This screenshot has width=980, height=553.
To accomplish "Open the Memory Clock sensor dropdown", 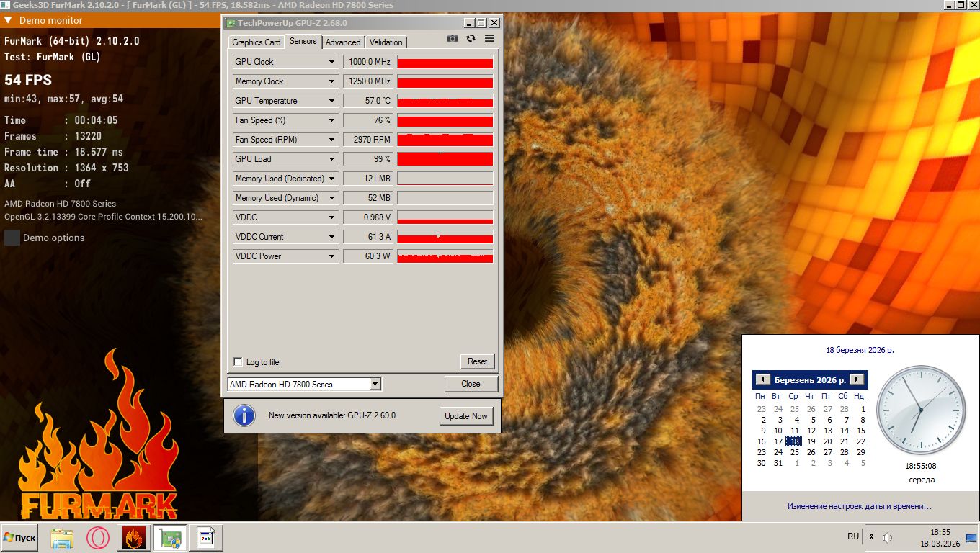I will click(332, 81).
